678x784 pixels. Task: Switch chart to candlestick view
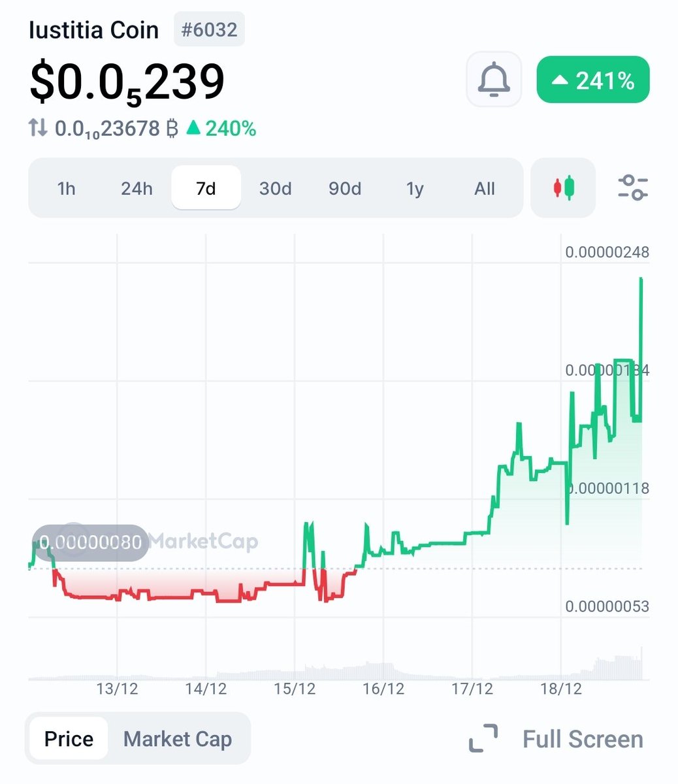pos(562,188)
